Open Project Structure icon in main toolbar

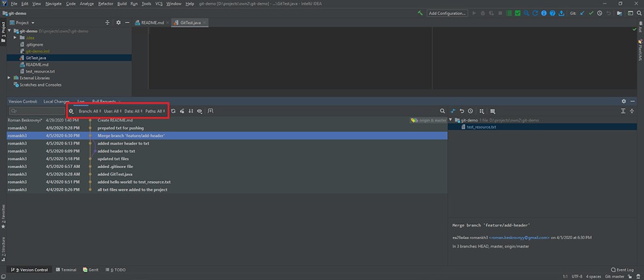619,13
